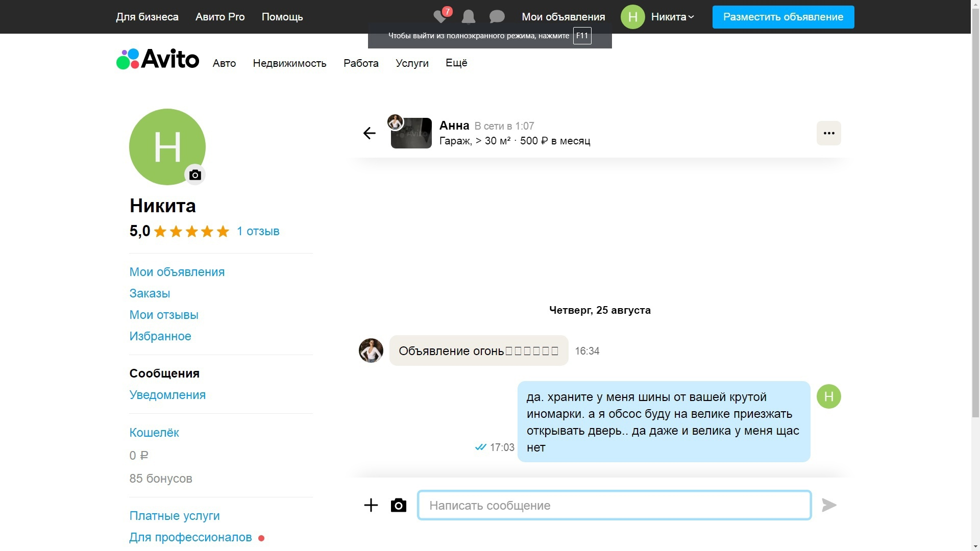Open notifications bell icon
980x551 pixels.
point(468,17)
